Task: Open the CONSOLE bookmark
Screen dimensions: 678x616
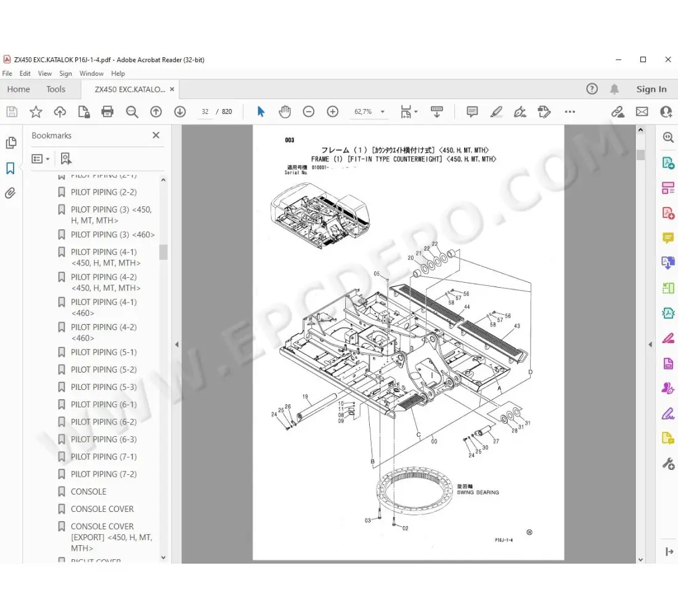Action: coord(89,492)
